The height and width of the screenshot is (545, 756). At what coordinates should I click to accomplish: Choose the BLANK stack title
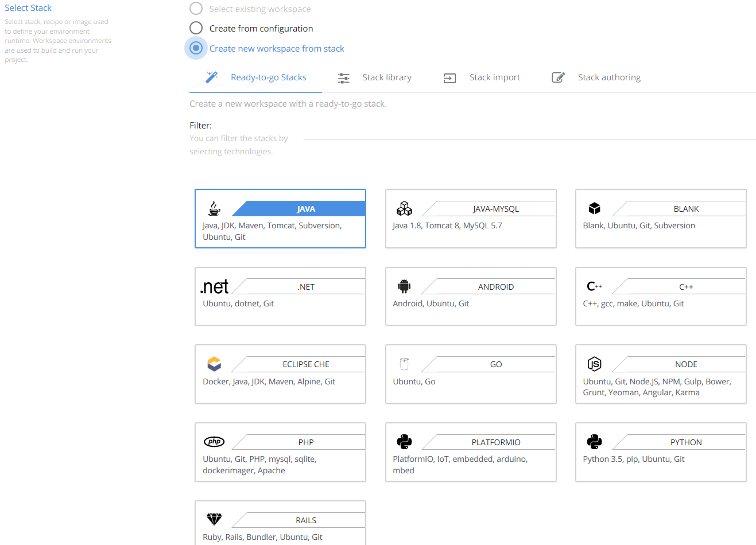coord(686,209)
